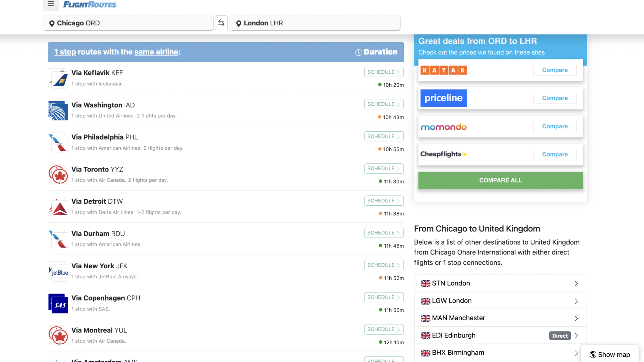Open schedule for Via Montreal YUL
The image size is (644, 362).
(384, 330)
